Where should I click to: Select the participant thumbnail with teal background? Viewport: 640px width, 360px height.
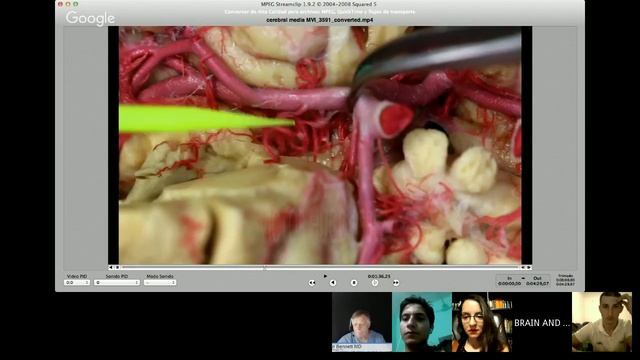tap(422, 322)
